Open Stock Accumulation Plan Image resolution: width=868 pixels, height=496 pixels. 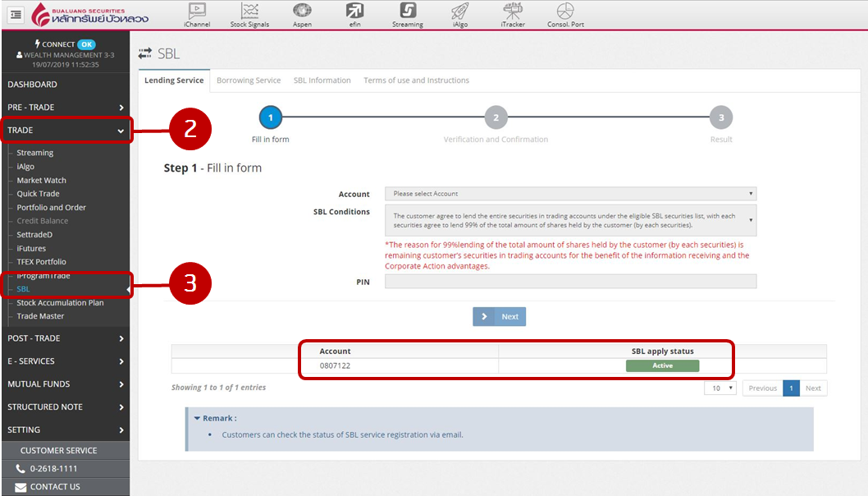pos(61,302)
